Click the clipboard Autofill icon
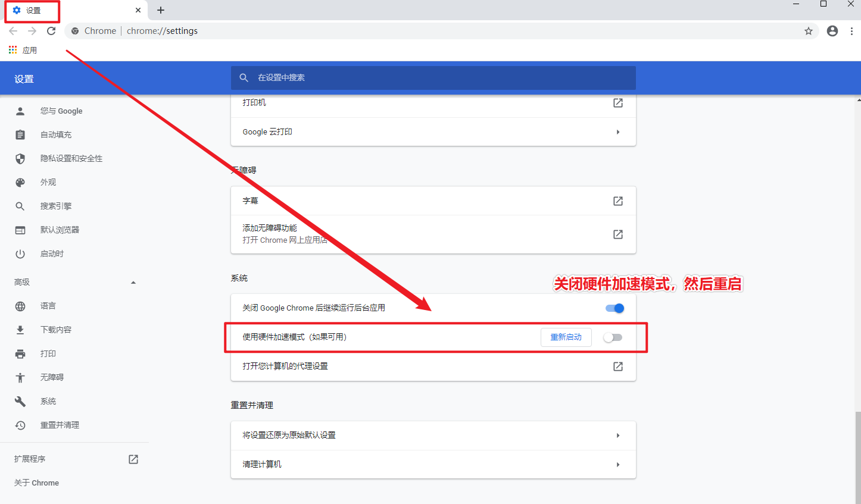Viewport: 861px width, 504px height. pos(20,135)
